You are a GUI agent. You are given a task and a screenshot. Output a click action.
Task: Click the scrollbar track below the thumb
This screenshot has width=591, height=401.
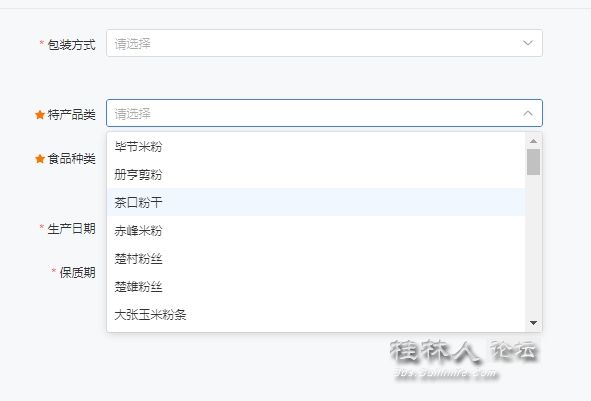[533, 247]
